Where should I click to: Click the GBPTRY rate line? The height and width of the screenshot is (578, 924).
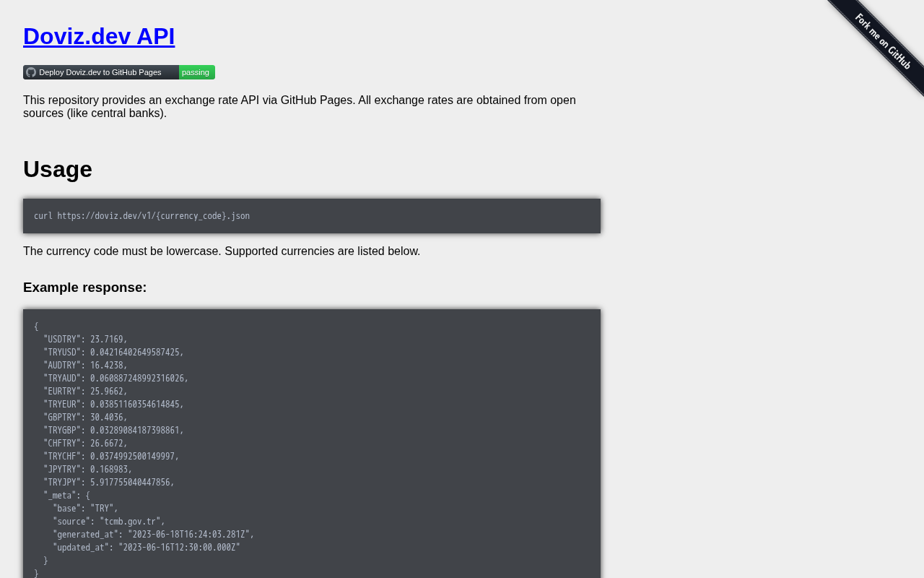coord(85,418)
